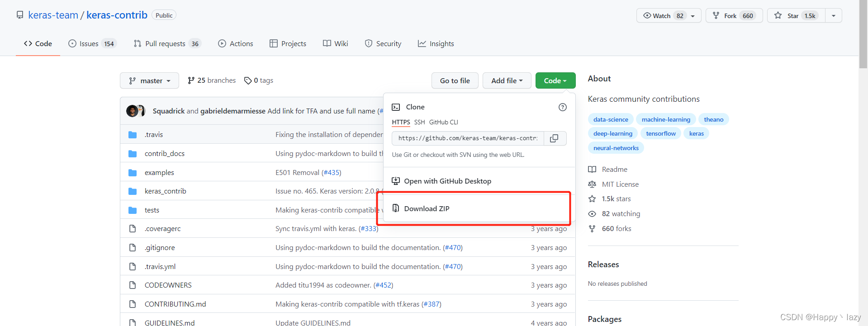Image resolution: width=868 pixels, height=326 pixels.
Task: Open the #452 commit link
Action: click(383, 285)
